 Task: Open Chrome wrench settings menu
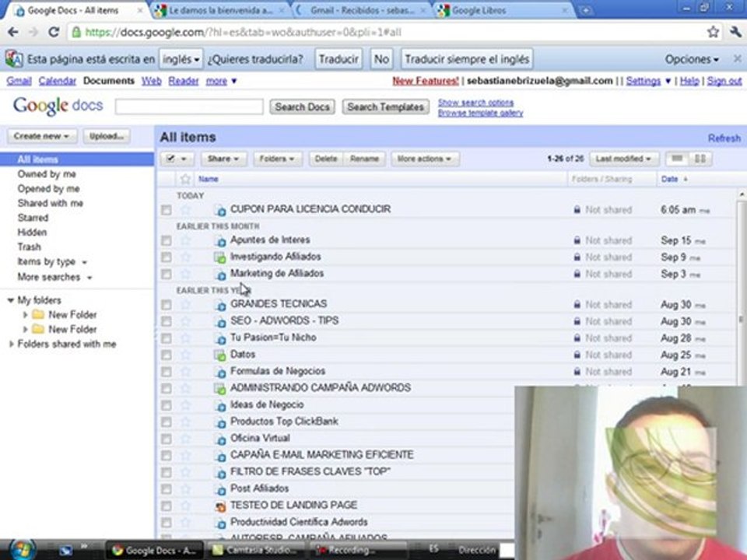(x=735, y=32)
